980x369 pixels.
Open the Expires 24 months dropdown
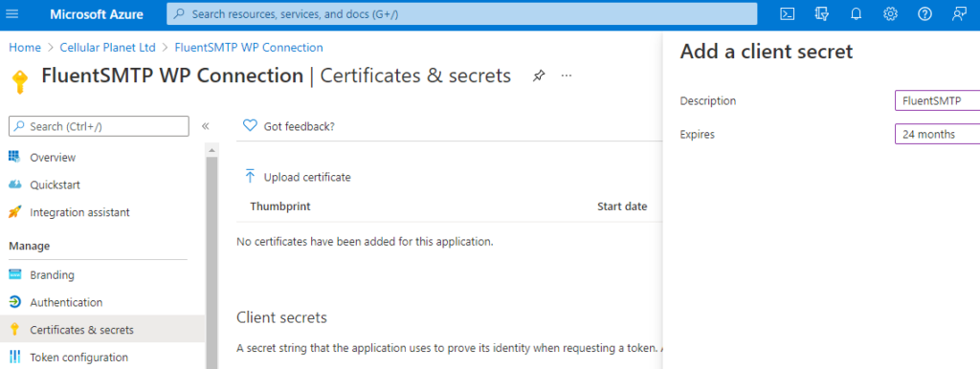tap(938, 134)
